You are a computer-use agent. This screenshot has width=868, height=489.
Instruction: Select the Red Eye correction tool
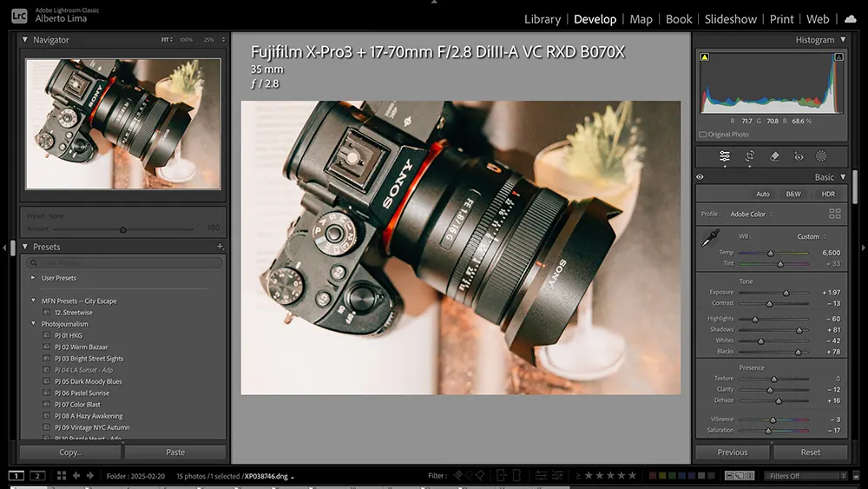click(799, 156)
